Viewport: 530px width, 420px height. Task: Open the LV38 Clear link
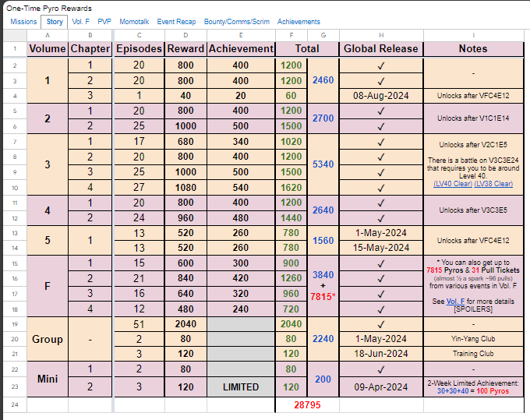click(x=493, y=183)
